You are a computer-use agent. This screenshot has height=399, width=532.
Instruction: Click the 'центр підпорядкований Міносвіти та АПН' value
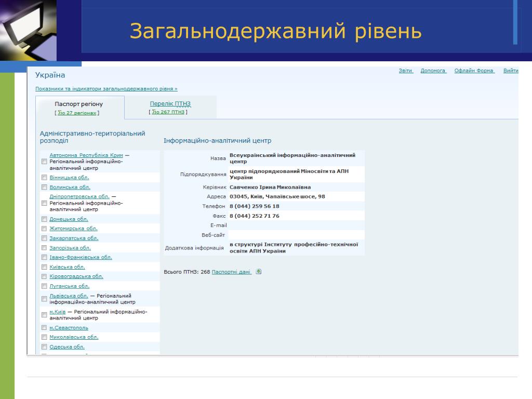point(289,174)
